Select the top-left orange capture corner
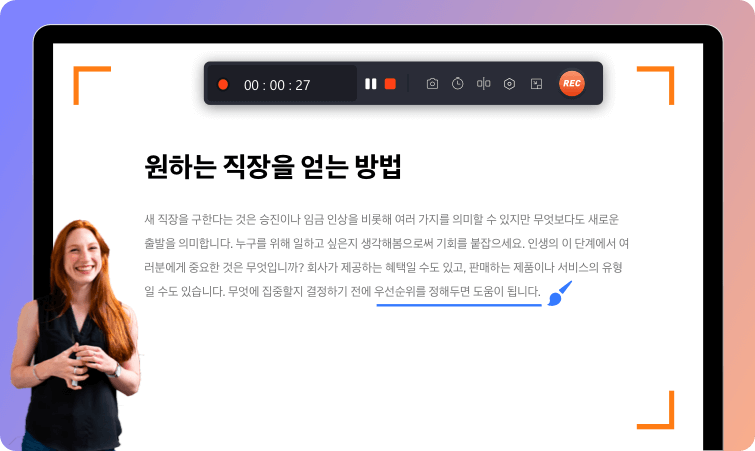This screenshot has width=755, height=451. (88, 80)
